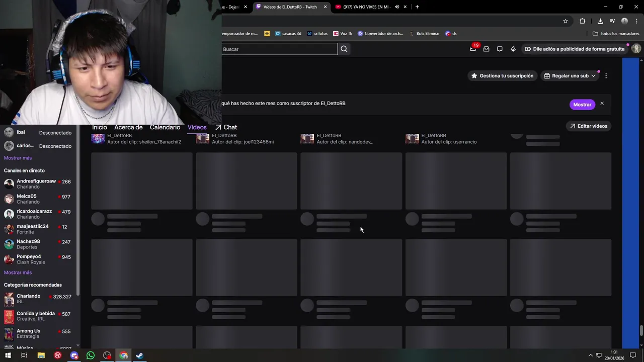Open the Convertidor de arch... bookmark
Image resolution: width=644 pixels, height=362 pixels.
380,34
